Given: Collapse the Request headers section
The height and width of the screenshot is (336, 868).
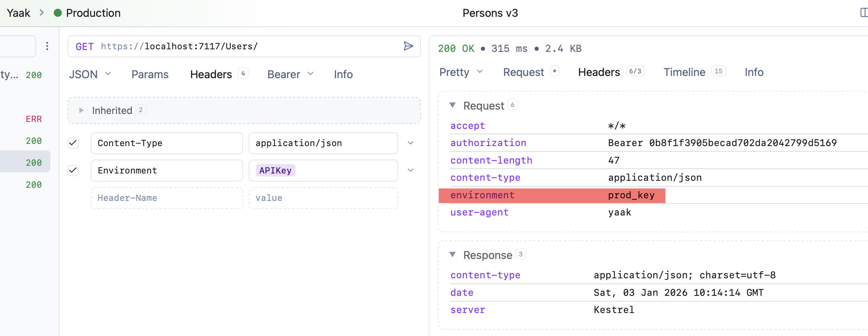Looking at the screenshot, I should (453, 106).
